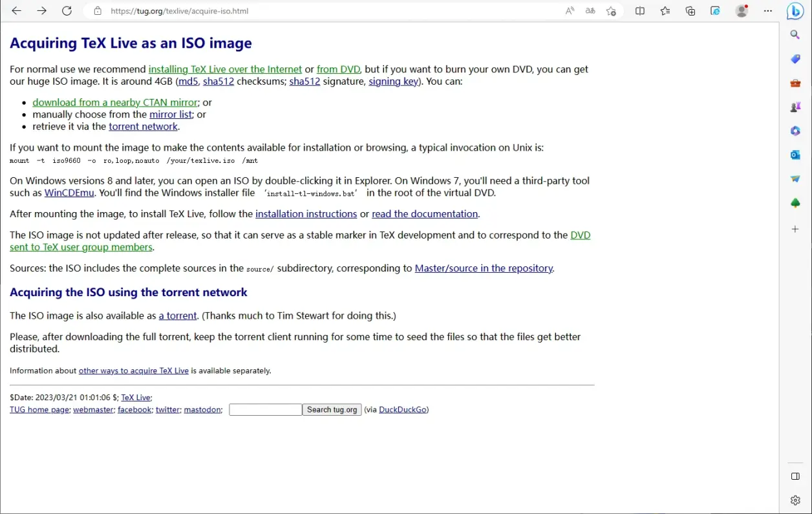This screenshot has height=514, width=812.
Task: Click the Search tug.org button
Action: (332, 410)
